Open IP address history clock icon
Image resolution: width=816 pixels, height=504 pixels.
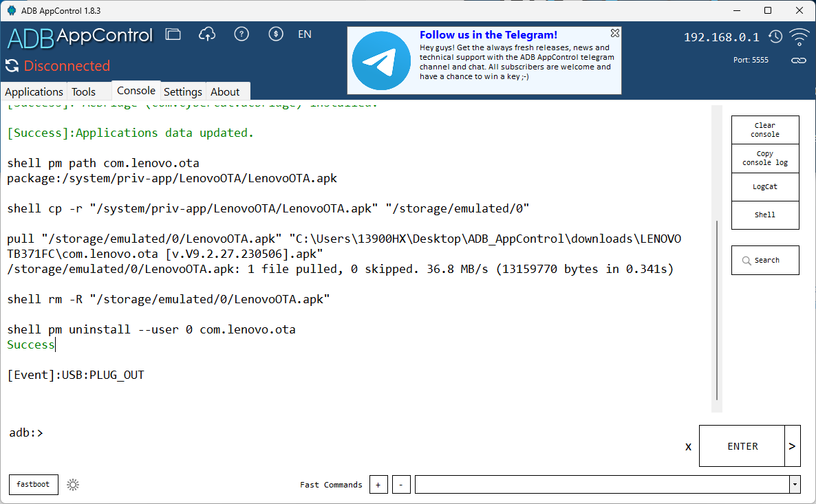tap(775, 36)
